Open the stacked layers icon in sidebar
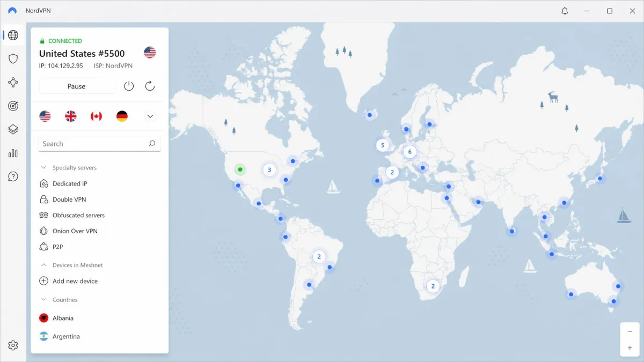Screen dimensions: 644x362 point(13,129)
